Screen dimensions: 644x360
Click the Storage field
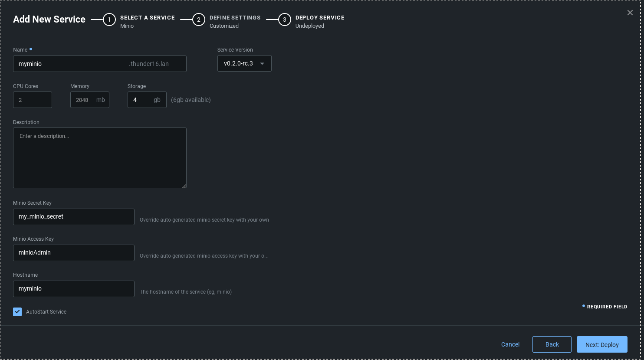pyautogui.click(x=147, y=100)
